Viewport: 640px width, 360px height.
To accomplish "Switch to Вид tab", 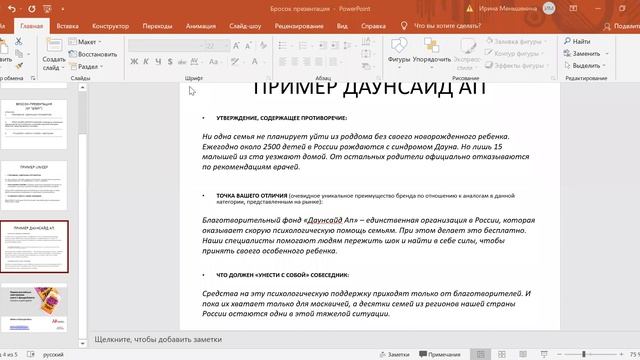I will point(342,26).
